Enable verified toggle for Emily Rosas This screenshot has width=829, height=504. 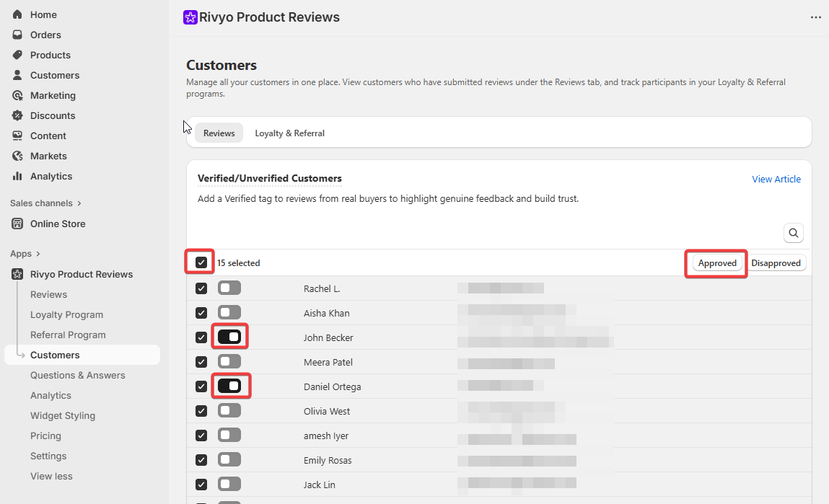tap(229, 459)
